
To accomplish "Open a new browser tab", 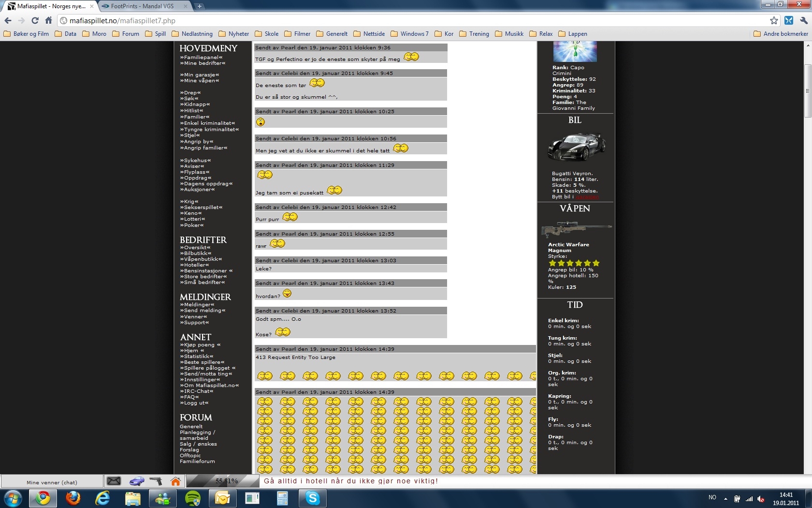I will click(x=199, y=6).
